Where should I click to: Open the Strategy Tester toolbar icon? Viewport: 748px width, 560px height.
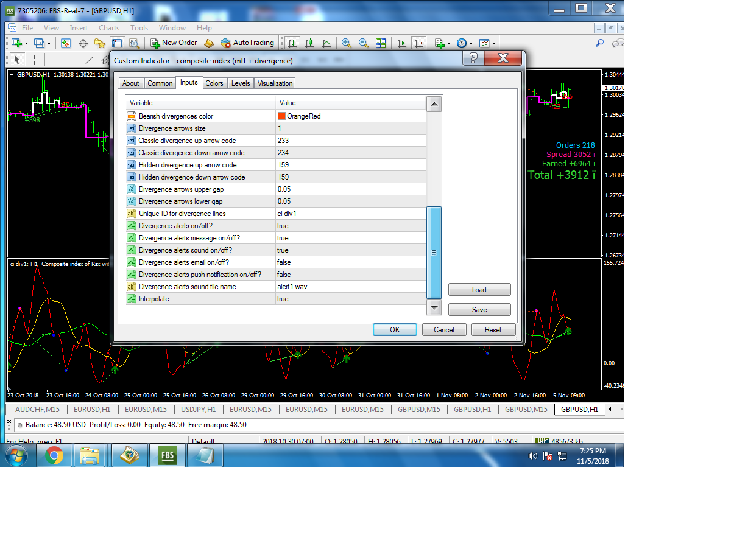tap(134, 43)
